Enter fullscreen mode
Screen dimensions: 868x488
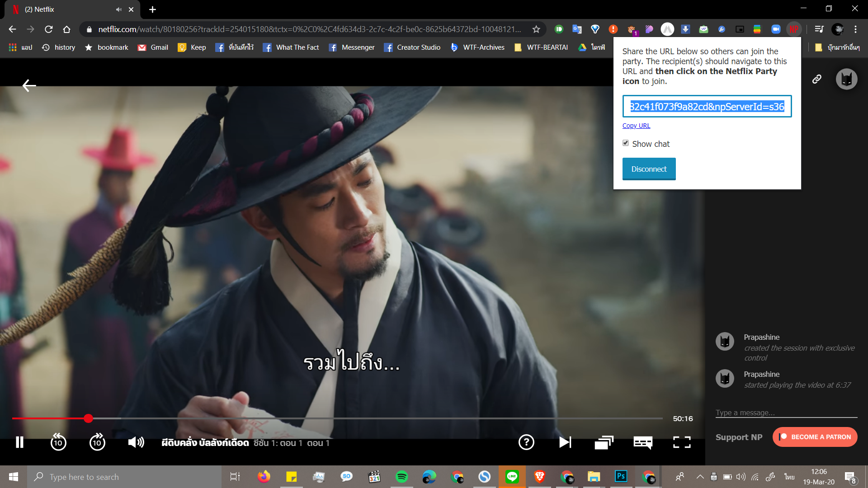point(682,442)
